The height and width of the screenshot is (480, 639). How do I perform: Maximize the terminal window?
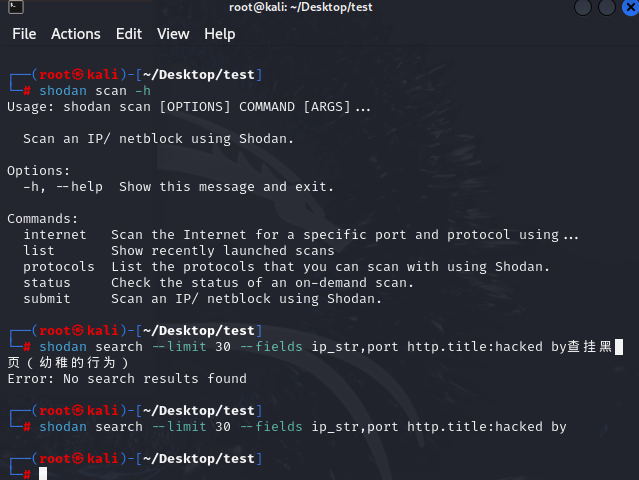pyautogui.click(x=605, y=8)
